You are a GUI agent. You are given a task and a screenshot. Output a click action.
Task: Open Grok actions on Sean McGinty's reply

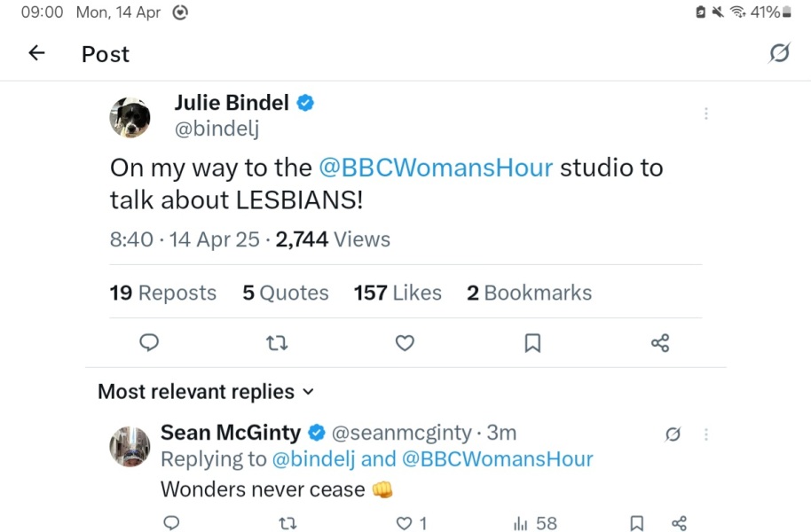click(x=673, y=434)
